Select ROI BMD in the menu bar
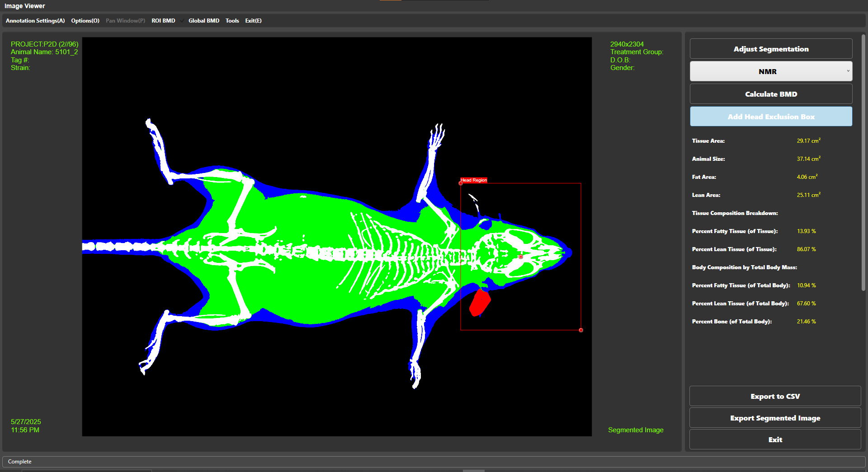Screen dimensions: 868x472 click(163, 21)
